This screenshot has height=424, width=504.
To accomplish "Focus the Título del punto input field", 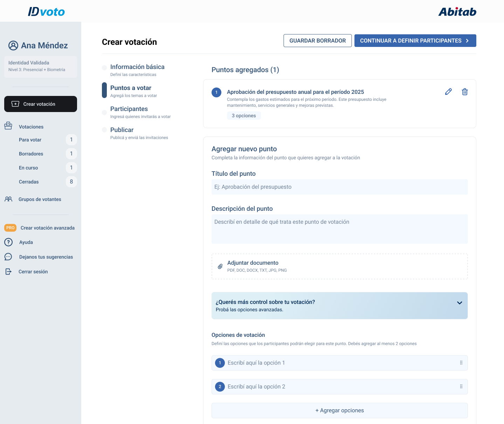I will [339, 187].
